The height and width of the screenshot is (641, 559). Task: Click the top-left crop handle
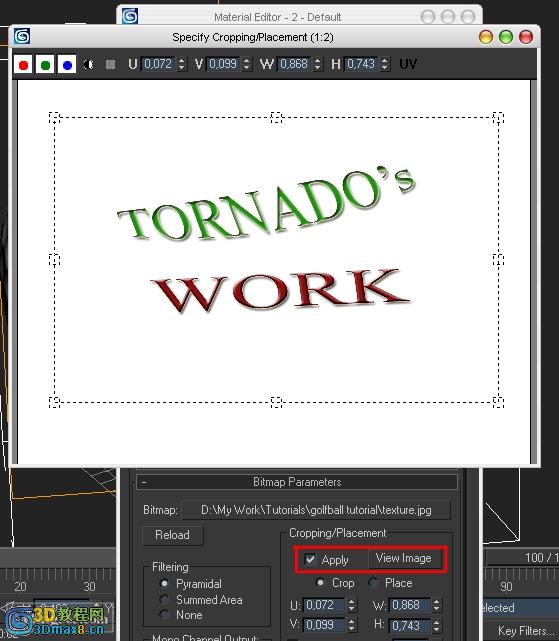pos(54,118)
